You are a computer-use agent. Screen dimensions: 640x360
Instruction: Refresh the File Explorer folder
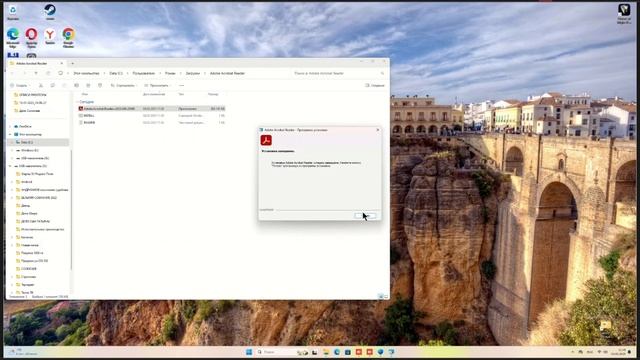pos(48,73)
